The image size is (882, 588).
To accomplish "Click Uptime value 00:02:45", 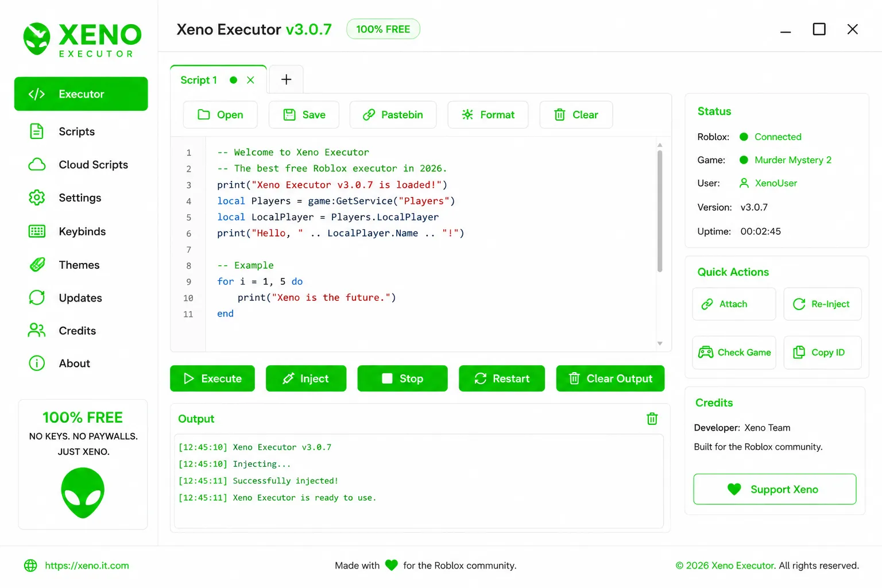I will click(760, 231).
